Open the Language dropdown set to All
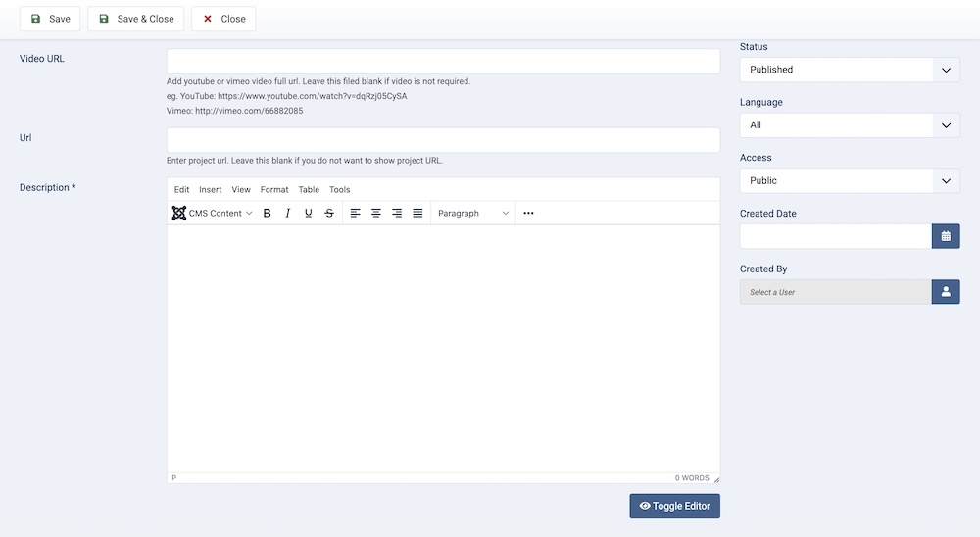This screenshot has width=980, height=537. [850, 125]
